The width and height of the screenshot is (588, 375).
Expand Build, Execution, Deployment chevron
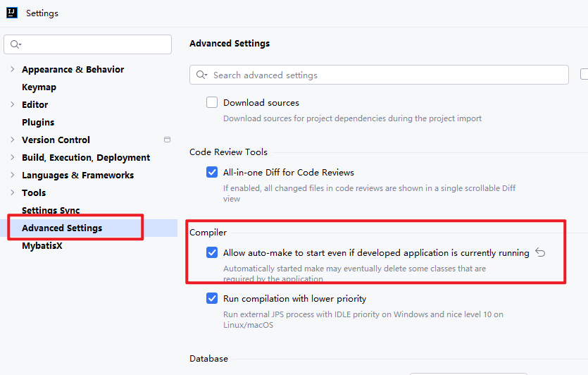coord(12,157)
